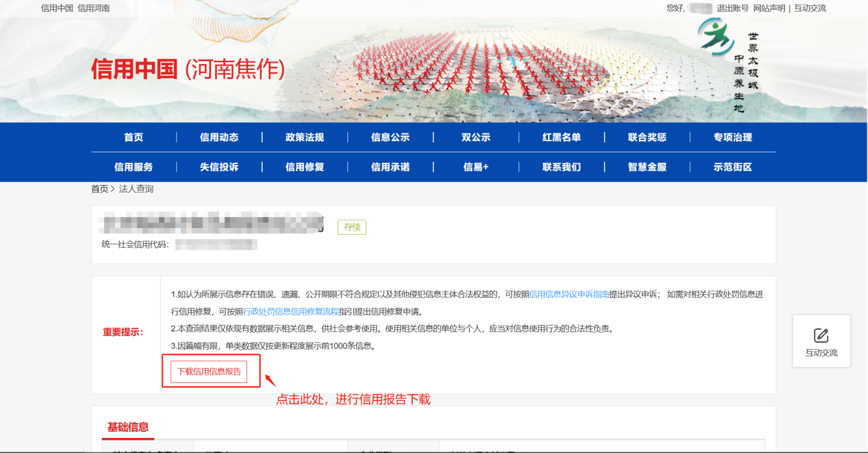Screen dimensions: 868x453
Task: Click 信用河南 link in top bar
Action: pos(93,8)
